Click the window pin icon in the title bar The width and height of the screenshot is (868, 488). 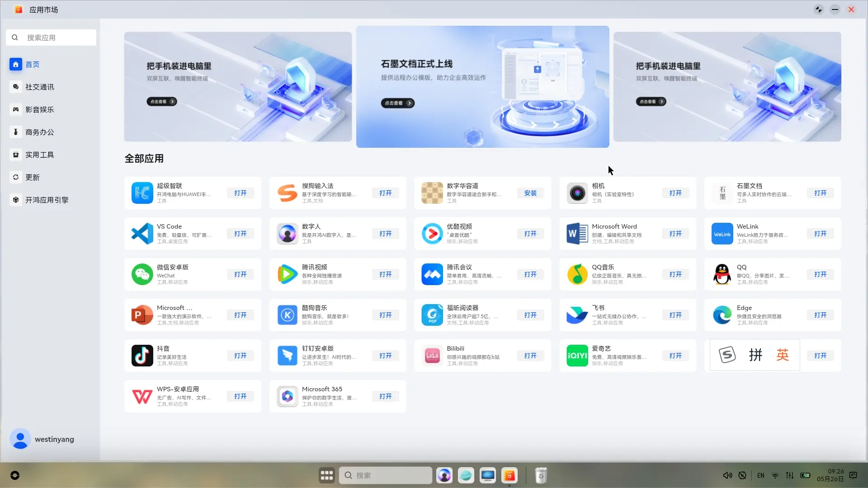819,9
